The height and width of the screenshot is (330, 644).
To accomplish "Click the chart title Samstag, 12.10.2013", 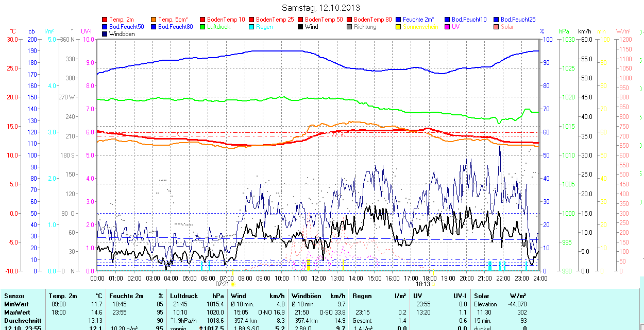I will coord(321,8).
